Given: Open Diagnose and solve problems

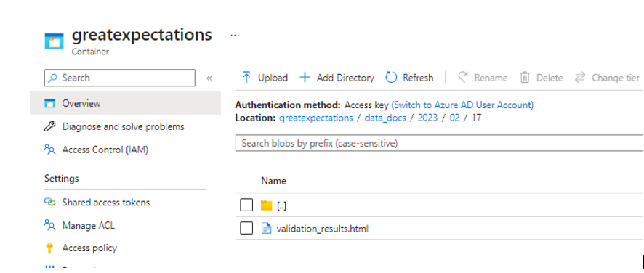Looking at the screenshot, I should coord(124,126).
